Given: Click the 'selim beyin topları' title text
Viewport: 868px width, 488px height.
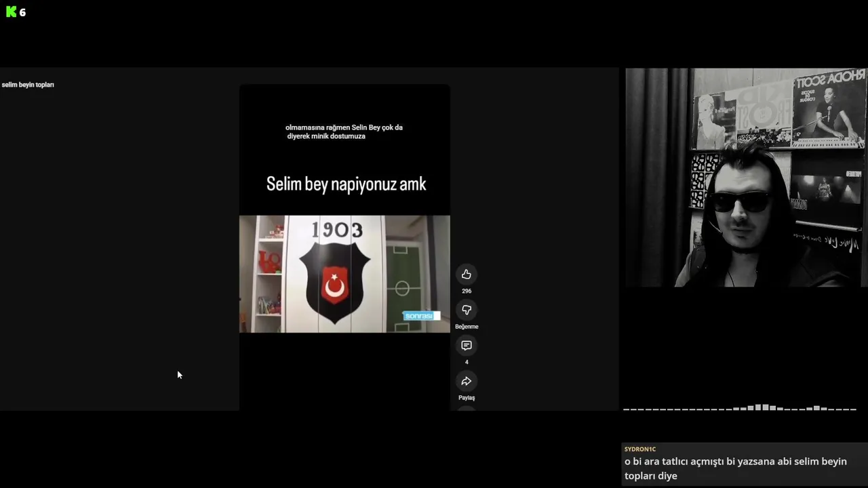Looking at the screenshot, I should (x=28, y=85).
